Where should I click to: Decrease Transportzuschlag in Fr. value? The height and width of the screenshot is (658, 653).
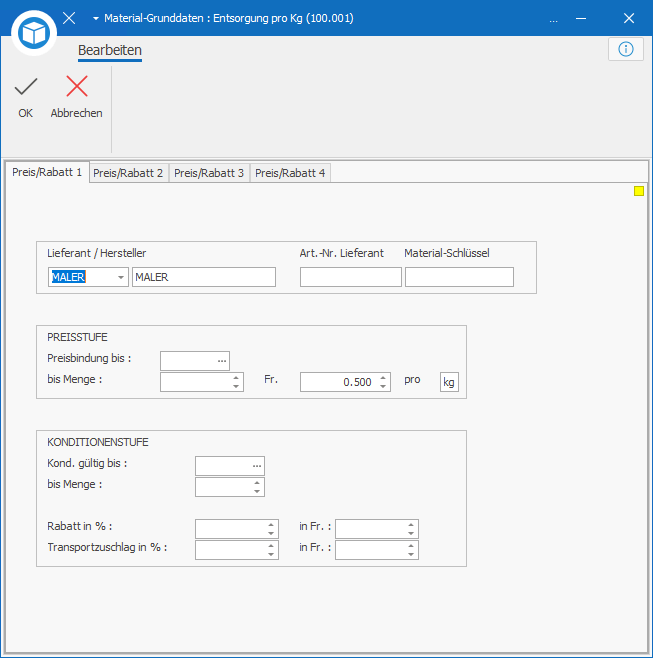(x=411, y=554)
